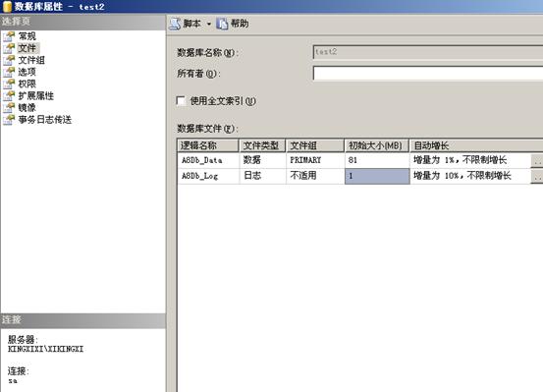Click the 脚本 toolbar icon
543x392 pixels.
[175, 24]
